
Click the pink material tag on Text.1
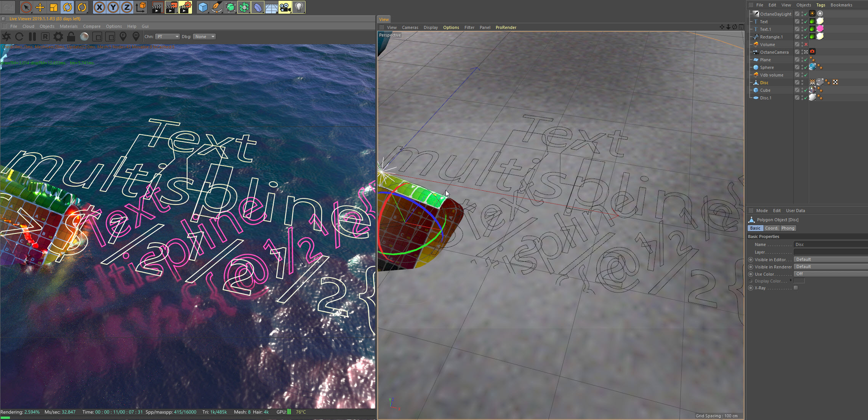(820, 29)
